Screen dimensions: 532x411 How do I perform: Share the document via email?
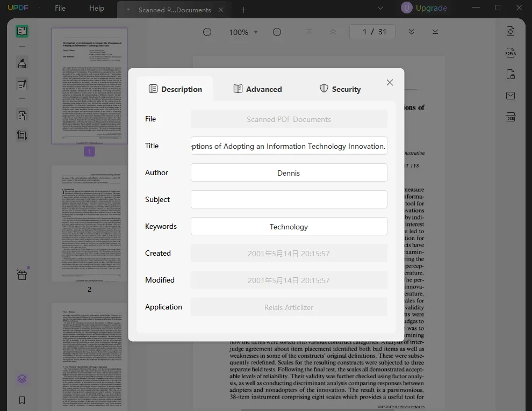tap(510, 96)
